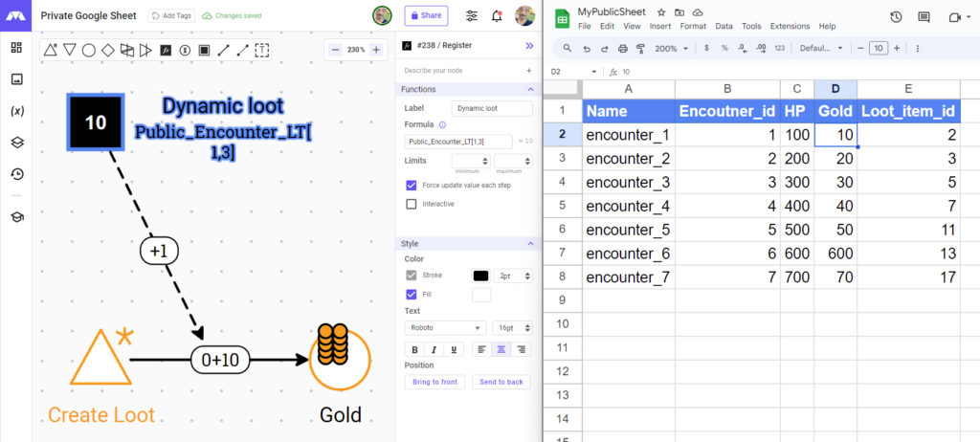The image size is (980, 442).
Task: Click the print icon in Sheets toolbar
Action: 622,48
